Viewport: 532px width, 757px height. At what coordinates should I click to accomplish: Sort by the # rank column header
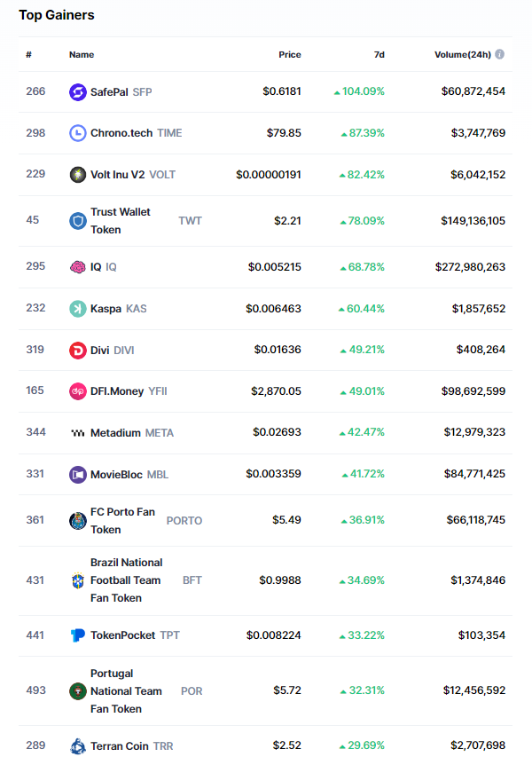(x=29, y=55)
